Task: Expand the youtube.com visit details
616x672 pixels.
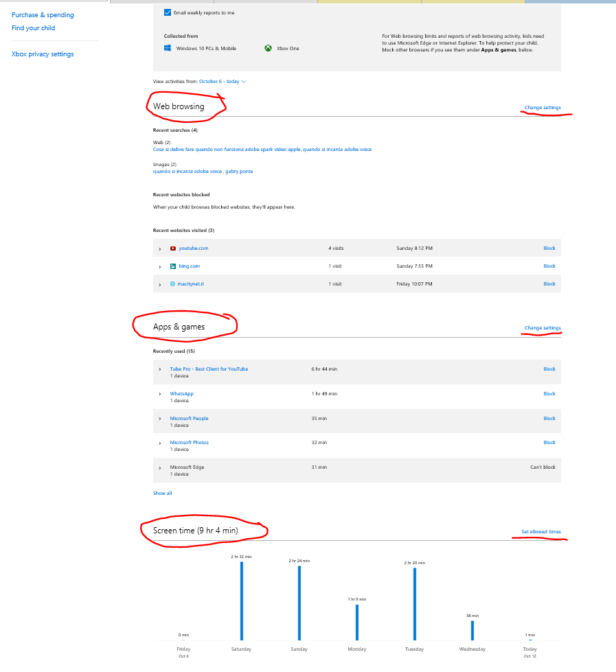Action: 160,248
